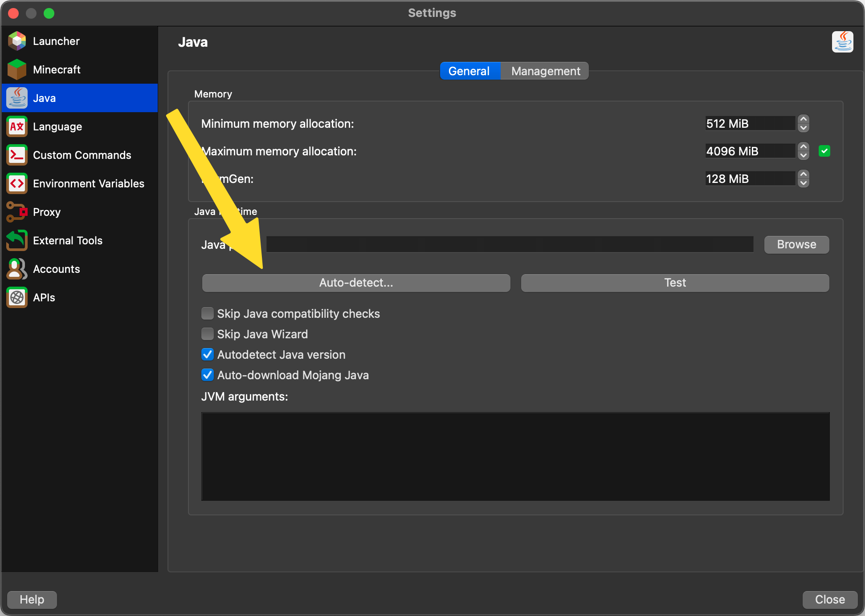The height and width of the screenshot is (616, 865).
Task: Decrease maximum memory allocation stepper
Action: pyautogui.click(x=803, y=156)
